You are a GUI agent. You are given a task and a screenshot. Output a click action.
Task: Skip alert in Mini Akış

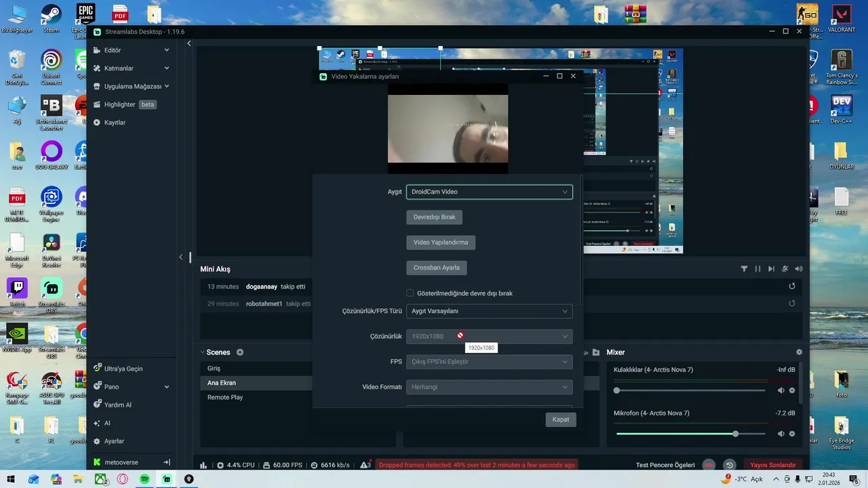771,269
